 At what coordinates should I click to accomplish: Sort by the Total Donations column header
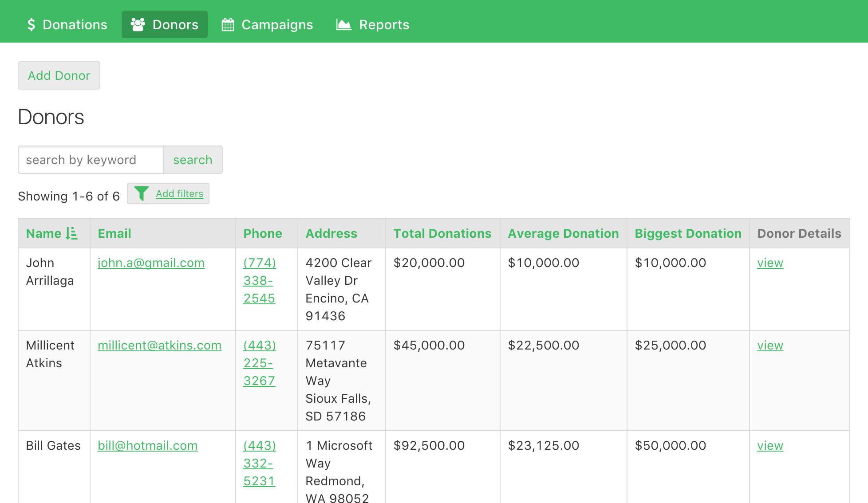tap(442, 233)
